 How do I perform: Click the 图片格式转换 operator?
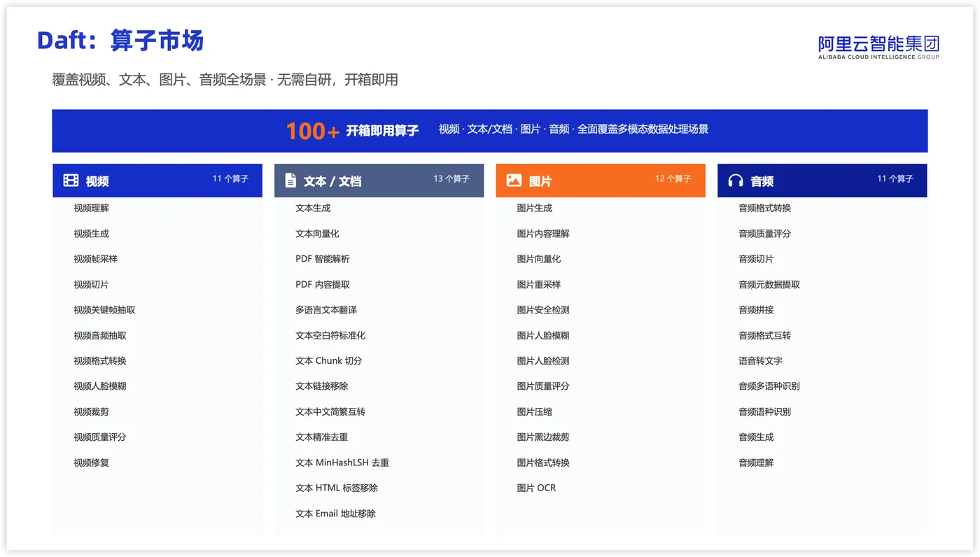click(x=543, y=463)
